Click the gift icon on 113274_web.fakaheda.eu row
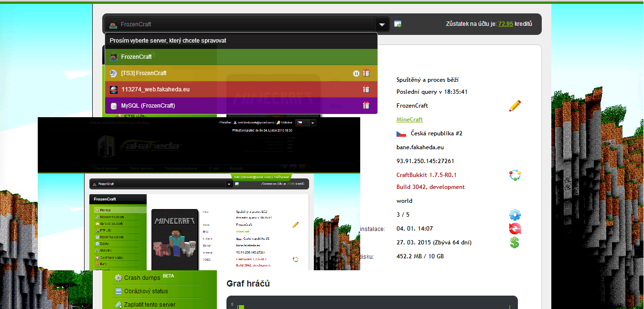The height and width of the screenshot is (309, 644). point(366,89)
